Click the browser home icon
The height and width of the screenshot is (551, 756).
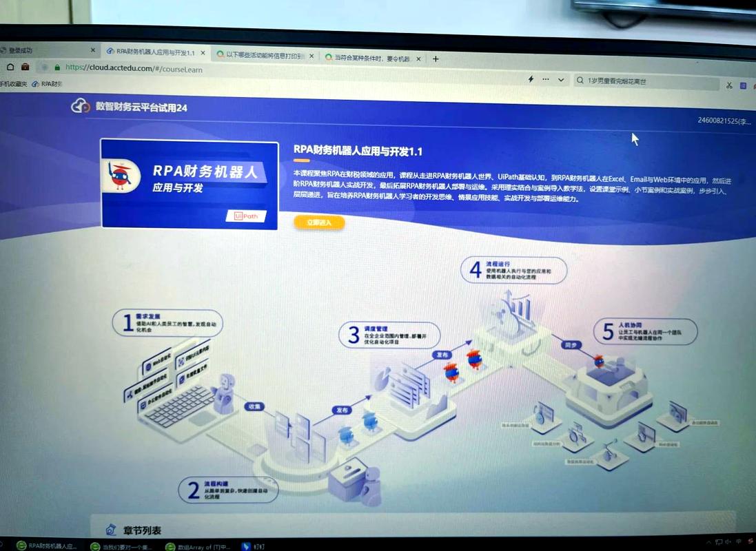pos(10,67)
